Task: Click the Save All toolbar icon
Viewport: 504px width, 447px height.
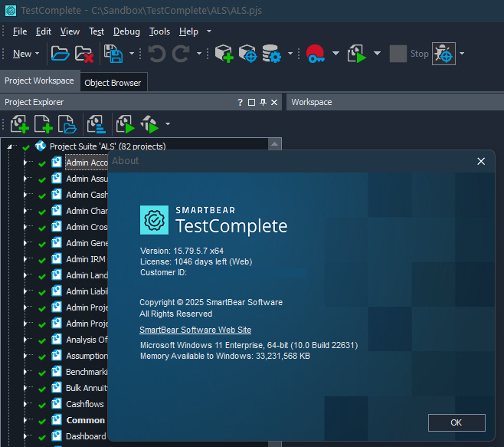Action: (113, 54)
